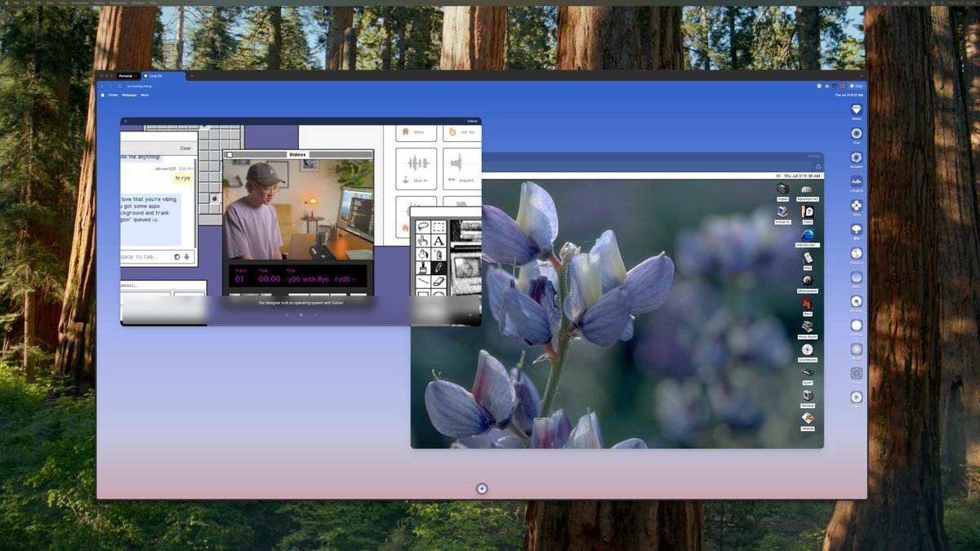
Task: Click the 'space to talk' chat input field
Action: (x=145, y=256)
